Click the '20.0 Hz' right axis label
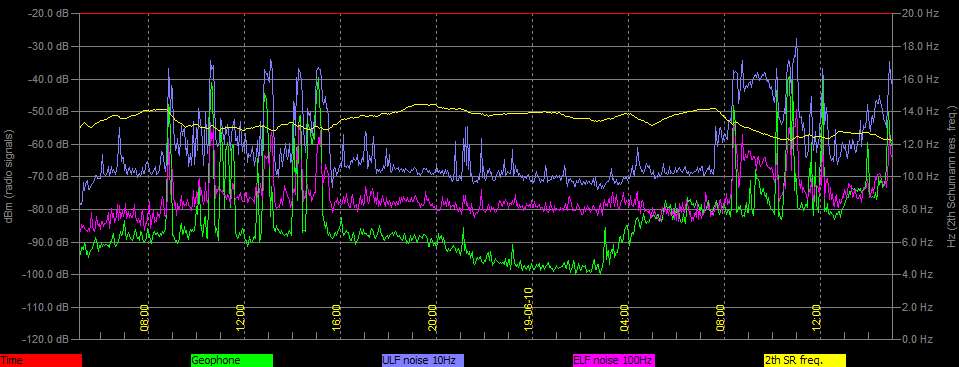Viewport: 959px width, 367px height. 920,13
